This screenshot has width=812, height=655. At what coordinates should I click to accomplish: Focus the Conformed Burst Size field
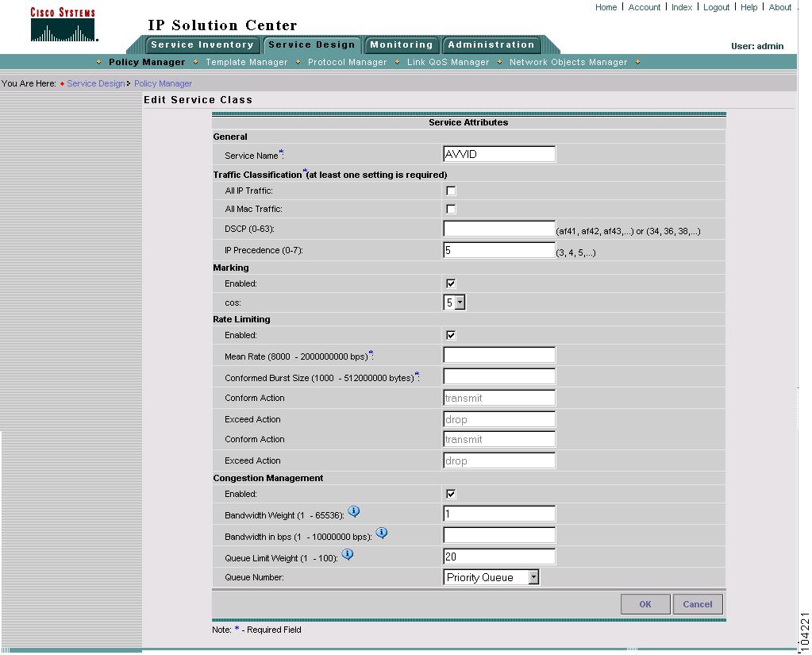point(499,376)
